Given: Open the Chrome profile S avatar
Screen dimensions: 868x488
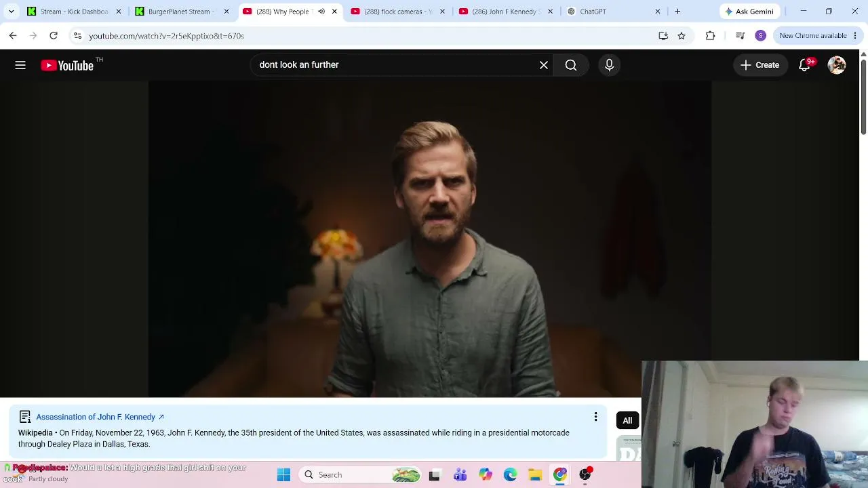Looking at the screenshot, I should [x=760, y=36].
